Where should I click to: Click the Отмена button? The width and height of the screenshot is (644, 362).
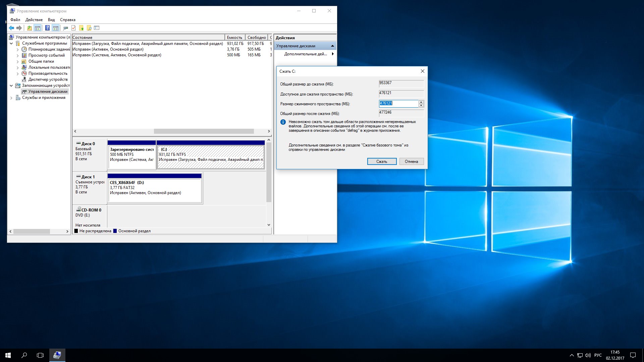pos(411,162)
